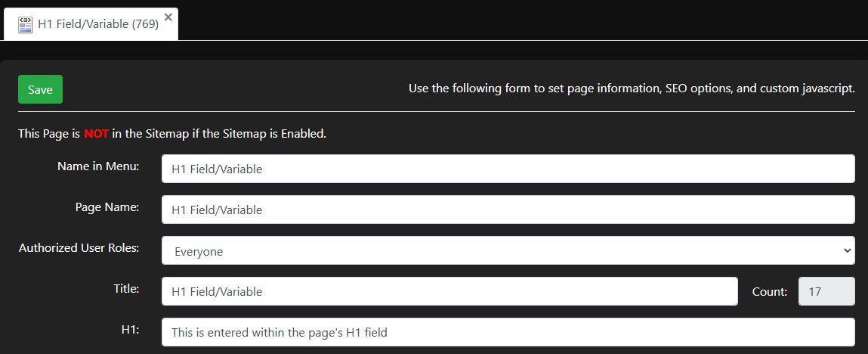The image size is (868, 354).
Task: Click the "Authorized User Roles:" label
Action: [x=79, y=247]
